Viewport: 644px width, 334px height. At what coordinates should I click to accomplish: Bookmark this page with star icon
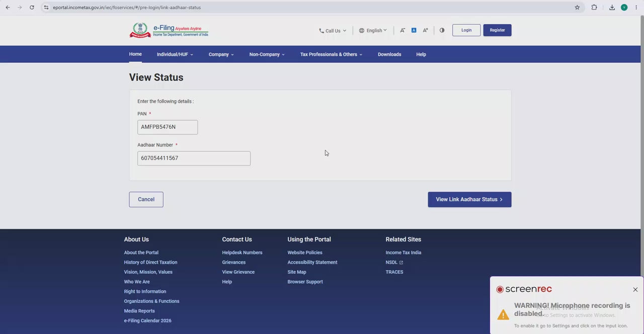[x=577, y=8]
